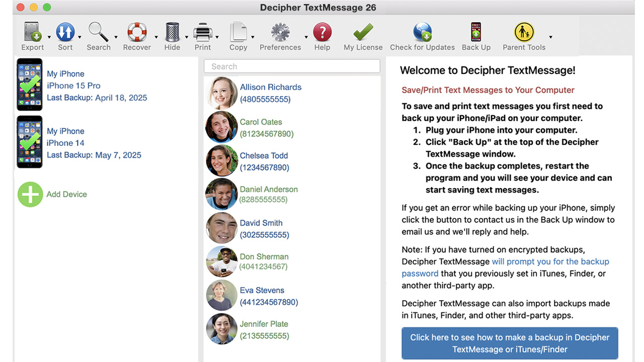Viewport: 644px width, 362px height.
Task: Open the Parent Tools dropdown arrow
Action: 550,37
